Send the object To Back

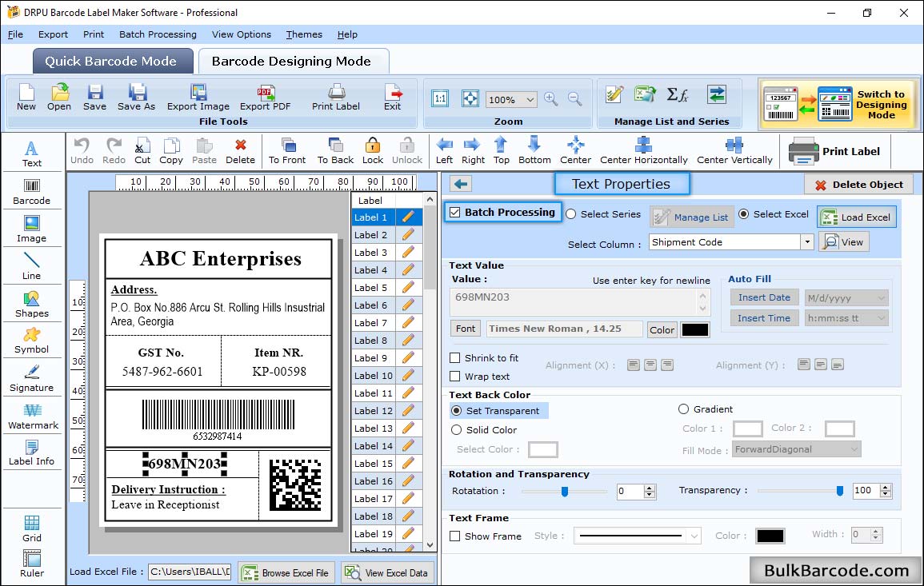coord(336,151)
